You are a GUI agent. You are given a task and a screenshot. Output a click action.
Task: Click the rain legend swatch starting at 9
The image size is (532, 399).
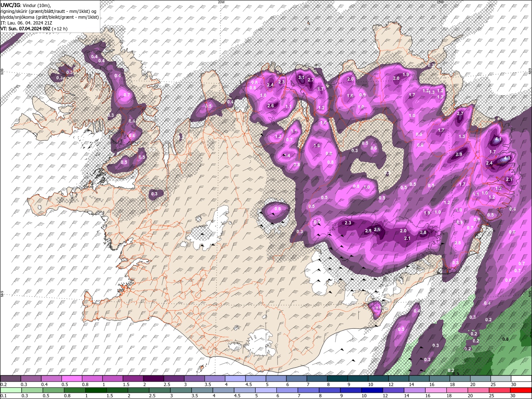point(351,390)
